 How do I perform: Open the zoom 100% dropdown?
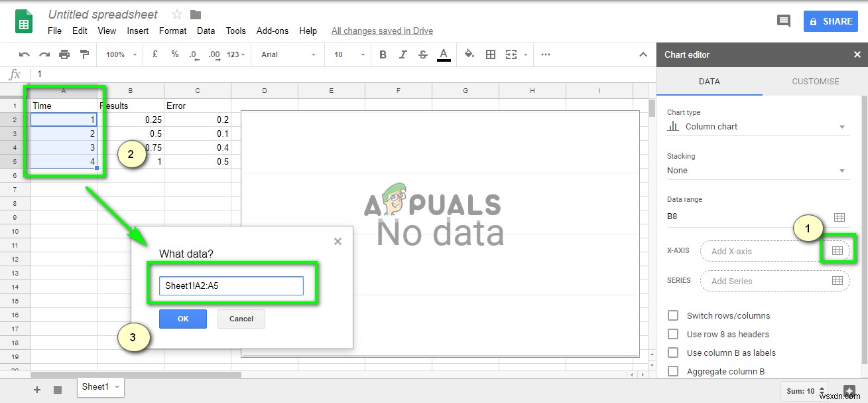click(x=121, y=54)
